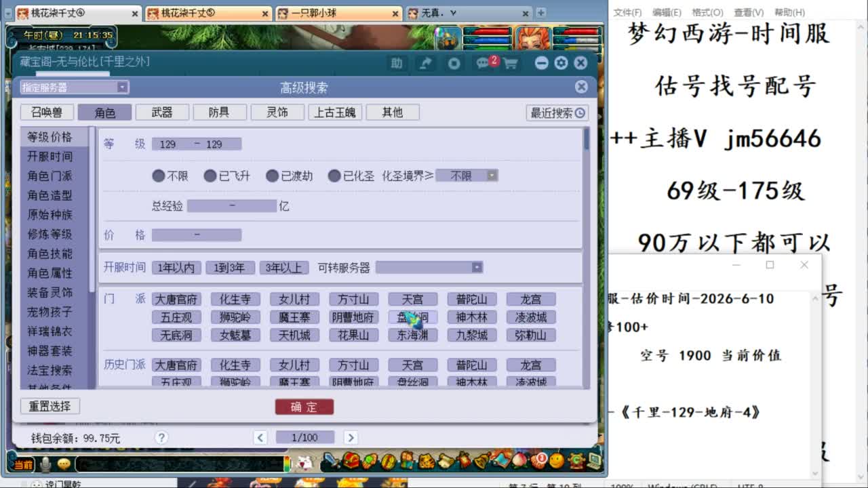Switch to the 灵饰 search tab
The image size is (868, 488).
[x=277, y=113]
